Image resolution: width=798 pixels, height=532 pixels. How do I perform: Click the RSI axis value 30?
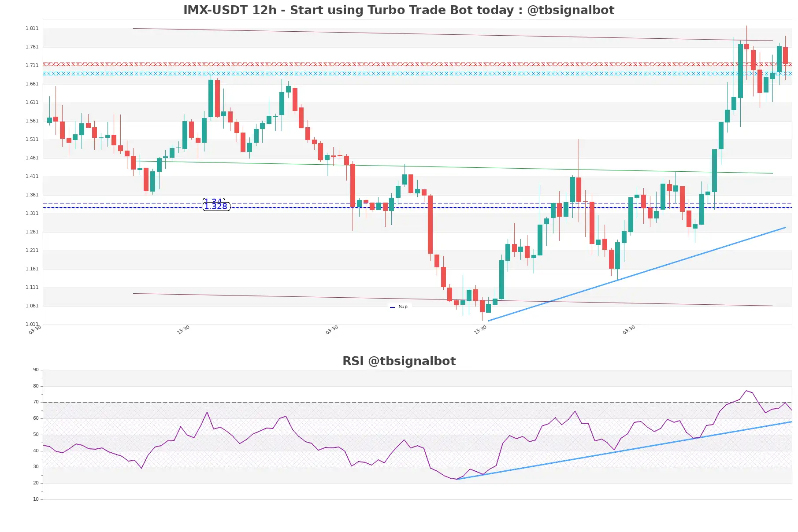(x=36, y=467)
